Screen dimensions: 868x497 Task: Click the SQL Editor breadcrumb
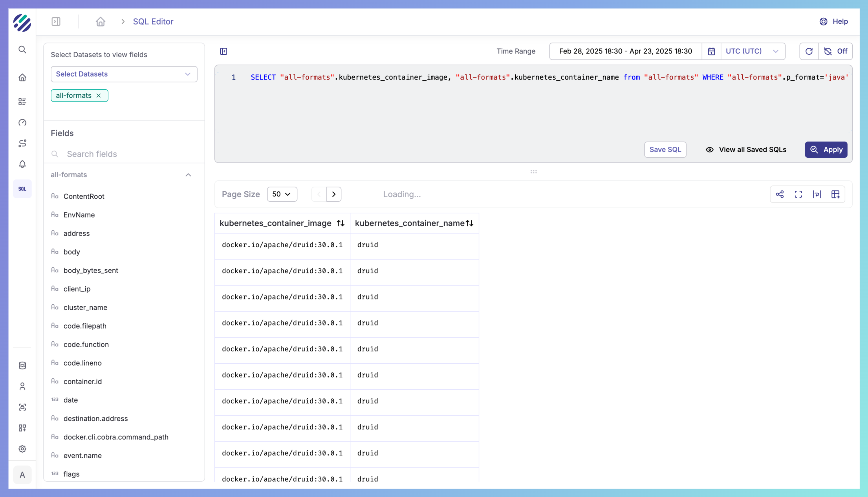pyautogui.click(x=153, y=21)
